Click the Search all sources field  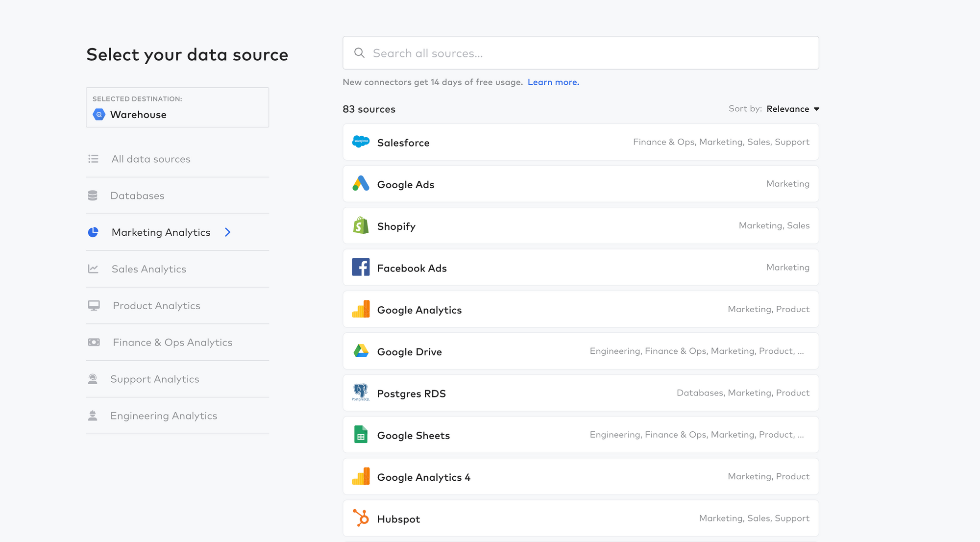click(x=581, y=53)
